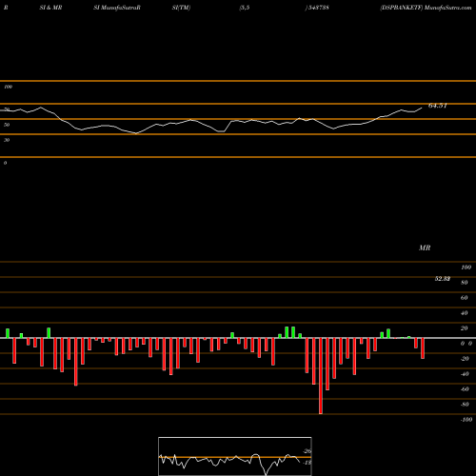Click the -20 label on MR right axis
476x476 pixels.
tap(465, 359)
